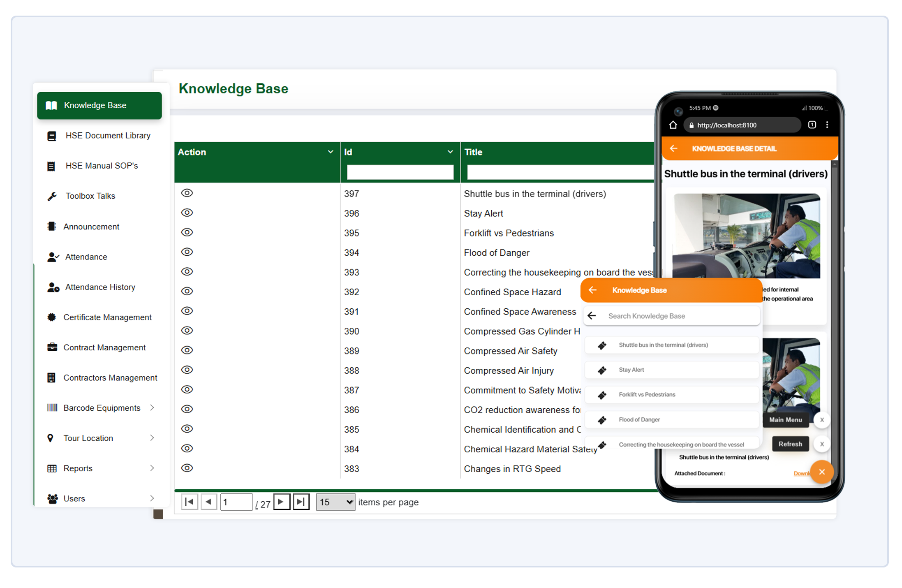The width and height of the screenshot is (902, 588).
Task: Click the Certificate Management badge icon
Action: pos(51,317)
